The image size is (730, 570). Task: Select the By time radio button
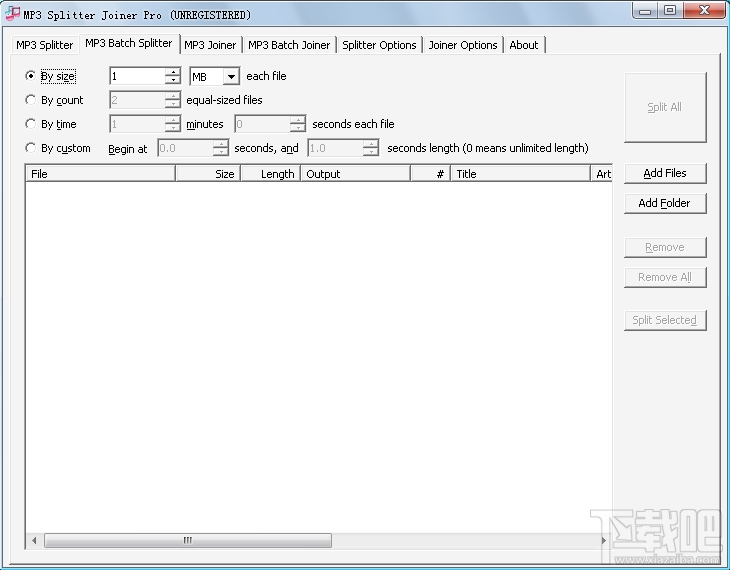point(30,124)
